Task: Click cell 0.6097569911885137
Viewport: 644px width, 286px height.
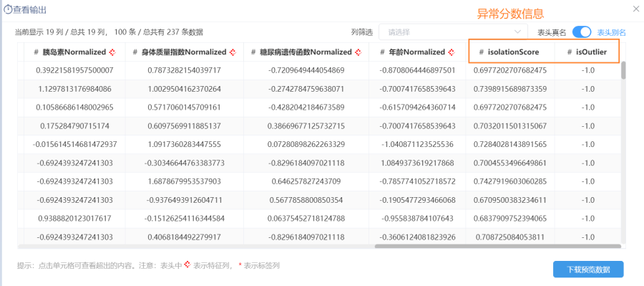Action: pos(185,126)
